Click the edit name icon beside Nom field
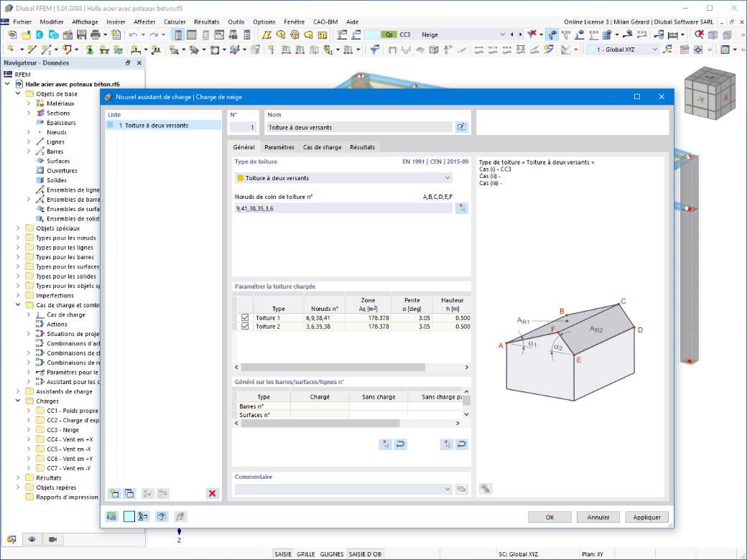Image resolution: width=747 pixels, height=560 pixels. coord(461,127)
